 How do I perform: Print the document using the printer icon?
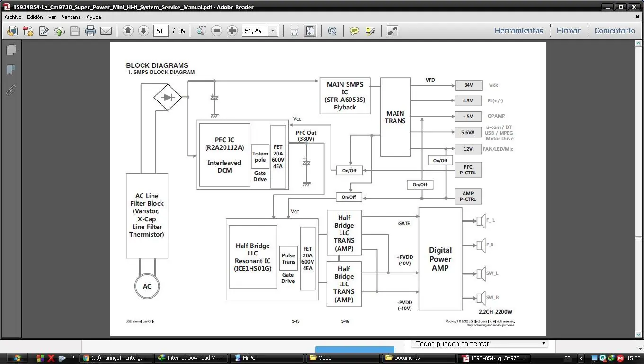point(90,31)
